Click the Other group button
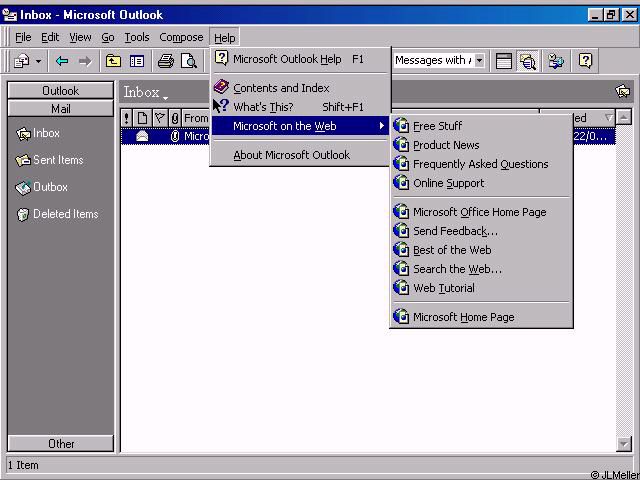 [60, 444]
